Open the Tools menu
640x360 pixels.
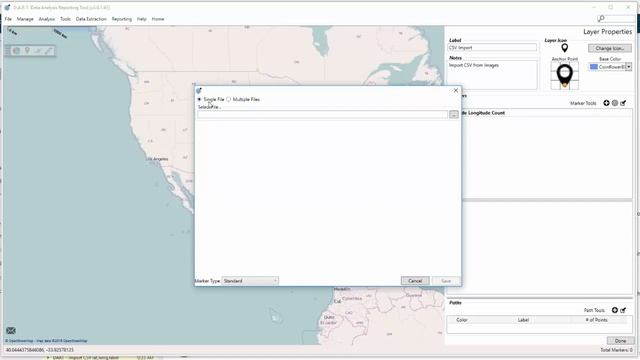pyautogui.click(x=65, y=19)
